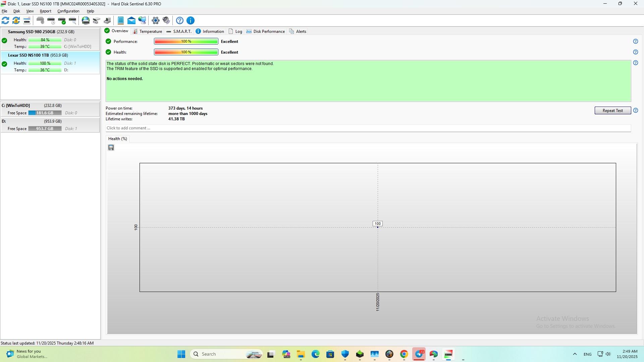Open the Report menu
Screen dimensions: 644x362
tap(45, 11)
